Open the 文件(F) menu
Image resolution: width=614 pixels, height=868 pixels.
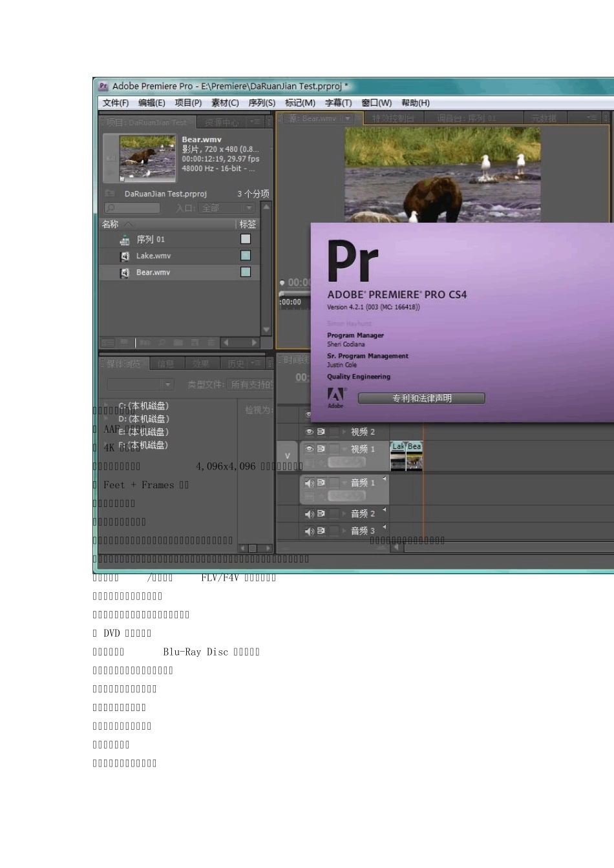click(116, 103)
